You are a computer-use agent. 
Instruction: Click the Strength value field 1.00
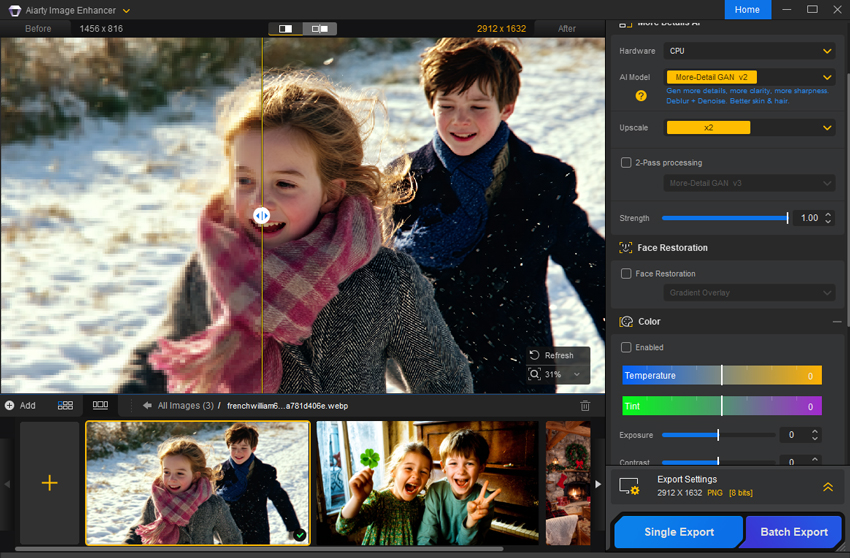809,218
